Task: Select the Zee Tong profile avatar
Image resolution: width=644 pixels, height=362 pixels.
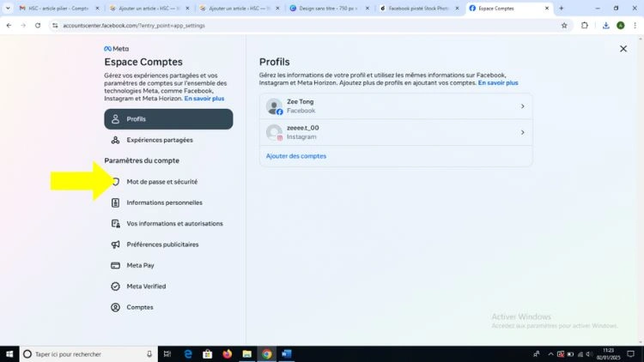Action: [x=274, y=106]
